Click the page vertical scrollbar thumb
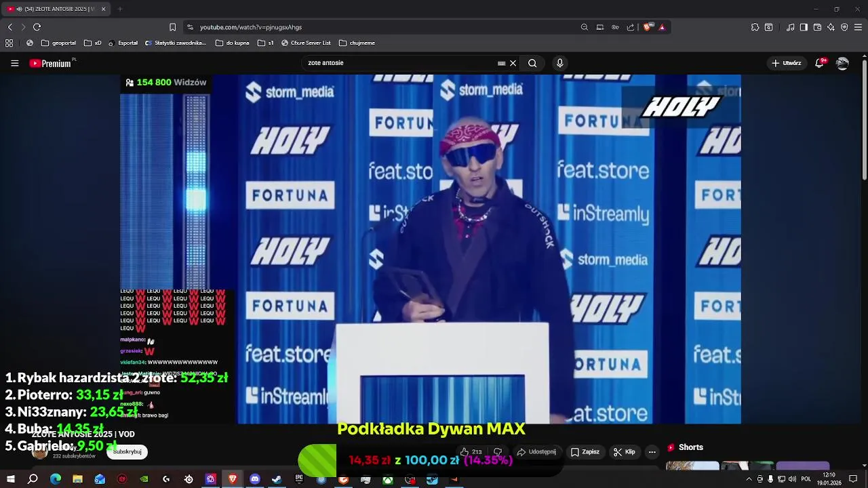Image resolution: width=868 pixels, height=488 pixels. (x=864, y=120)
